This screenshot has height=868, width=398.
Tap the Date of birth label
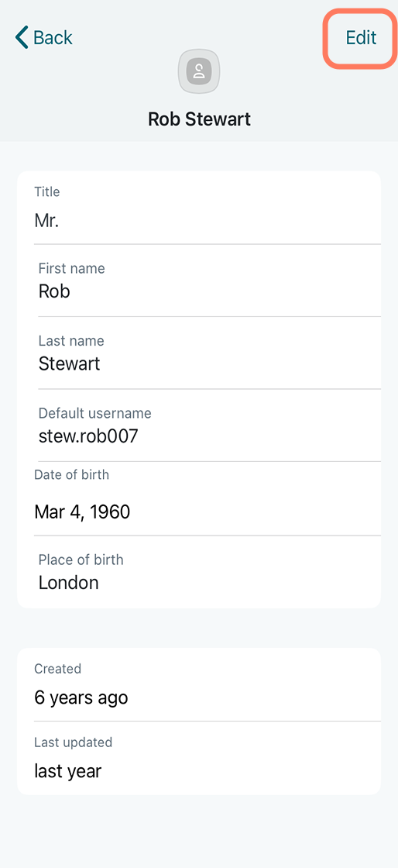click(71, 474)
